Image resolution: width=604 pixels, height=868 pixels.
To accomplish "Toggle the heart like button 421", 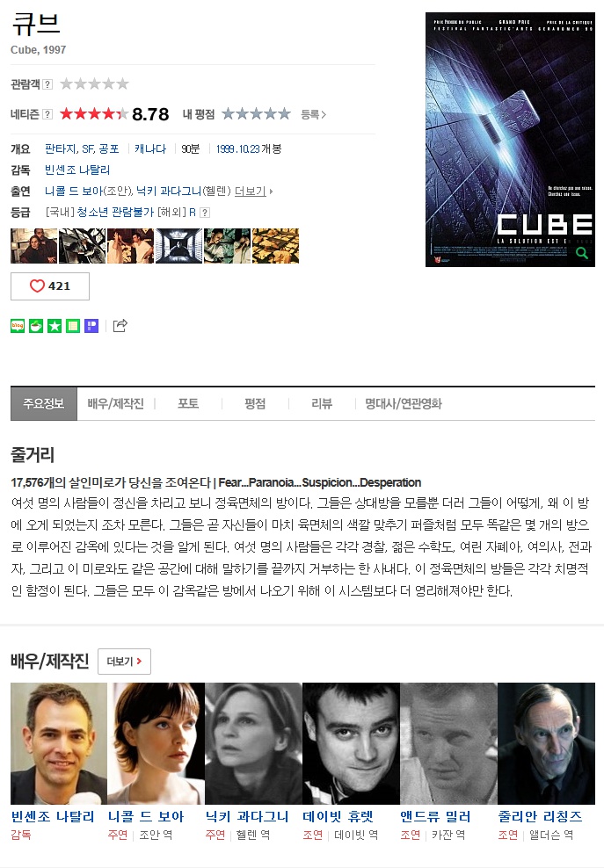I will tap(50, 286).
